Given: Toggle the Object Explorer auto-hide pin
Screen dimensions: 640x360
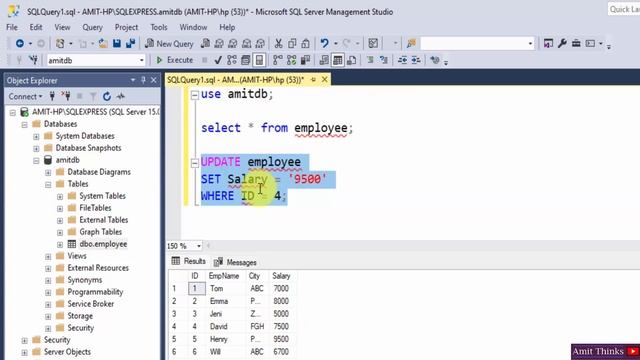Looking at the screenshot, I should click(x=143, y=80).
